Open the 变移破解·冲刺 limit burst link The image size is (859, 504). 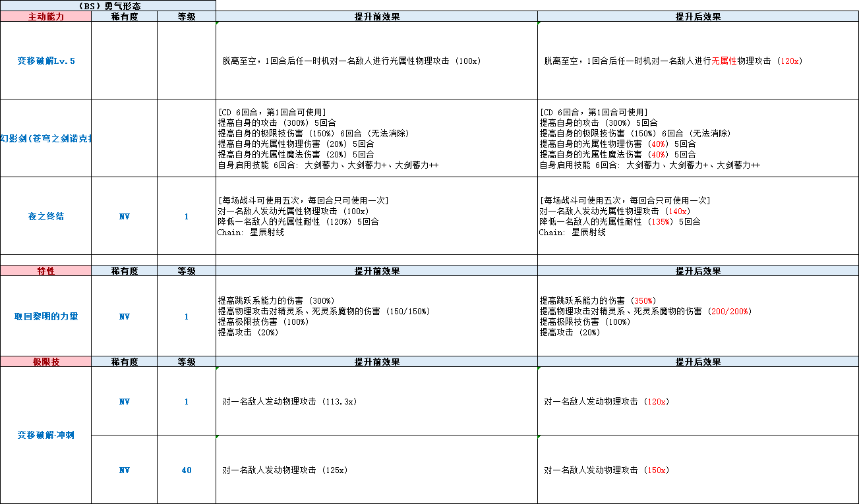(x=46, y=435)
